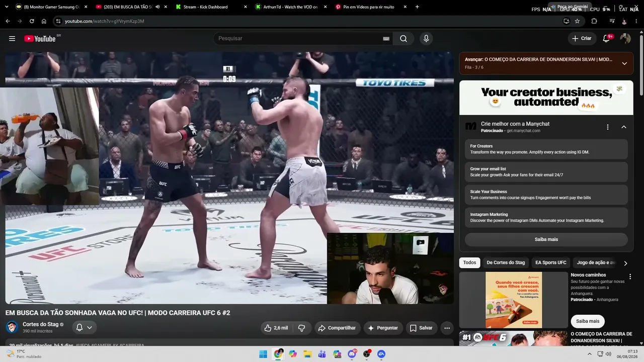Click Saiba mais on the Anhanguera ad
The height and width of the screenshot is (362, 644).
click(588, 321)
